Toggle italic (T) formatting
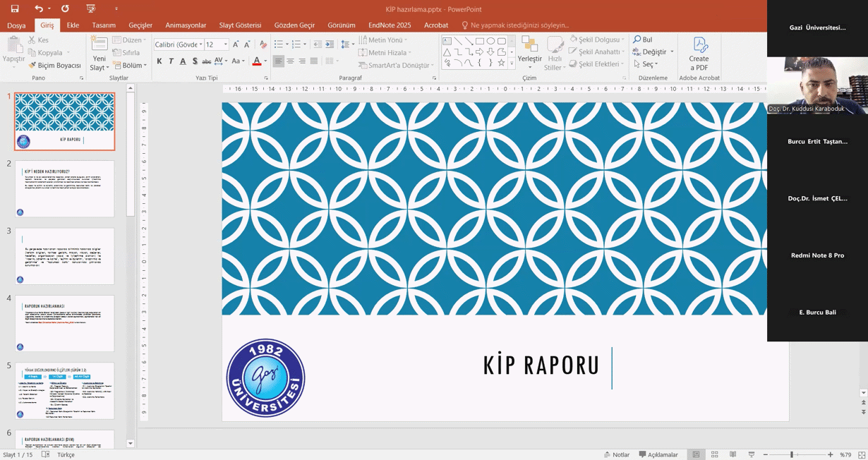868x460 pixels. (x=171, y=61)
